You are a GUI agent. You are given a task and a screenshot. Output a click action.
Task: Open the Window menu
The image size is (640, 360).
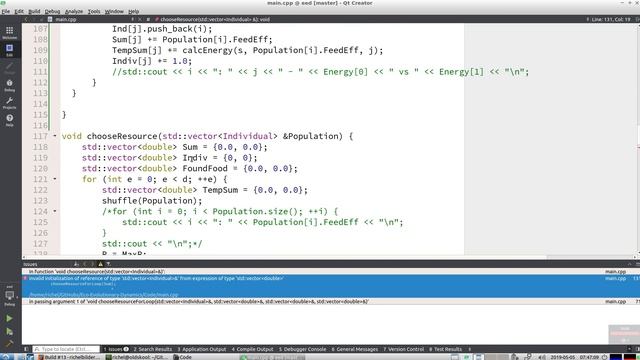coord(114,11)
